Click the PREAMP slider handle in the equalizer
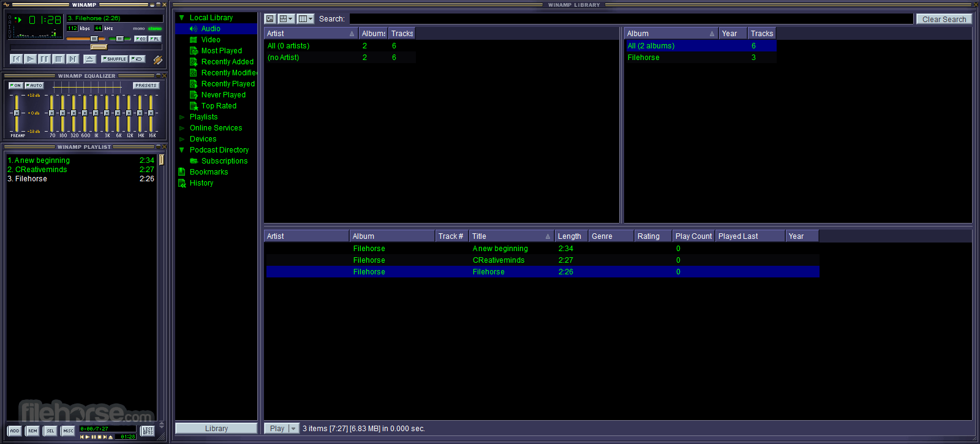This screenshot has width=980, height=444. pyautogui.click(x=17, y=113)
